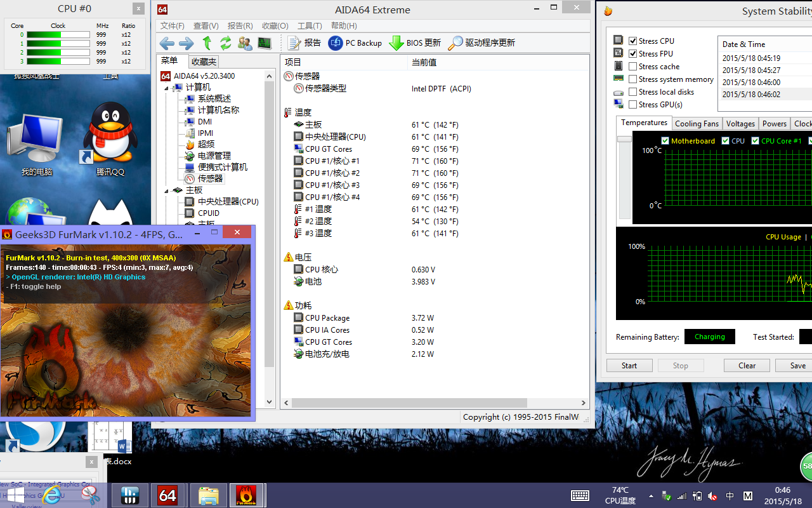Toggle CPU Core #1 graph checkbox
812x508 pixels.
[755, 141]
